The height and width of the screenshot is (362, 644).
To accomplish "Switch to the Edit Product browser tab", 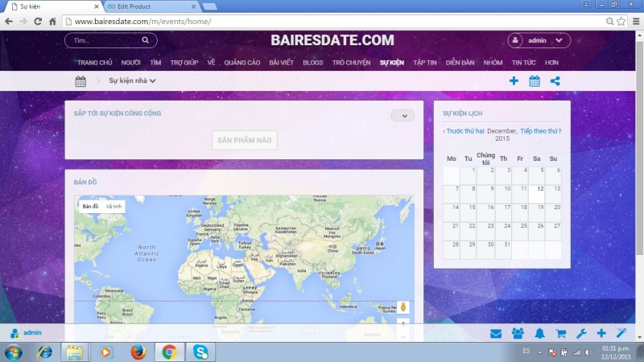I will click(x=151, y=6).
